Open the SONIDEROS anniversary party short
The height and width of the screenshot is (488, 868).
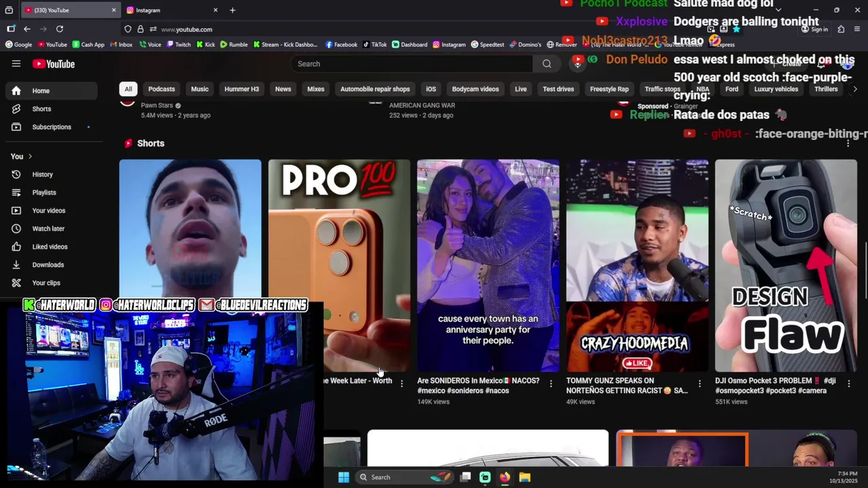tap(488, 266)
